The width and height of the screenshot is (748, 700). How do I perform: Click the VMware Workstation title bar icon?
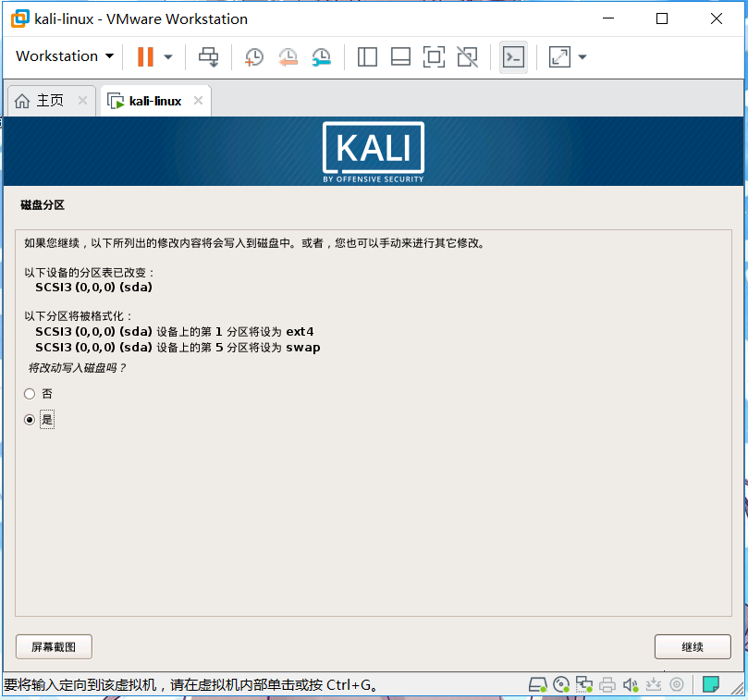pos(20,19)
